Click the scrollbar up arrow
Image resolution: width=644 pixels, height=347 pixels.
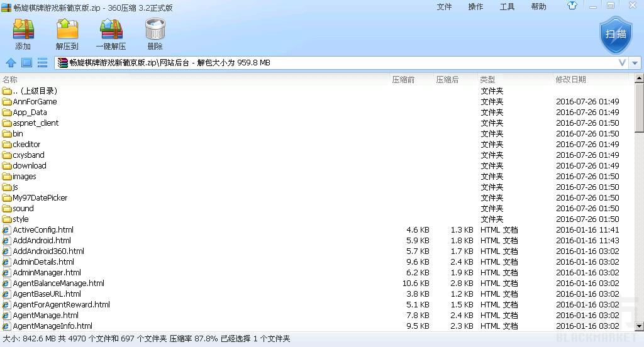[x=639, y=78]
